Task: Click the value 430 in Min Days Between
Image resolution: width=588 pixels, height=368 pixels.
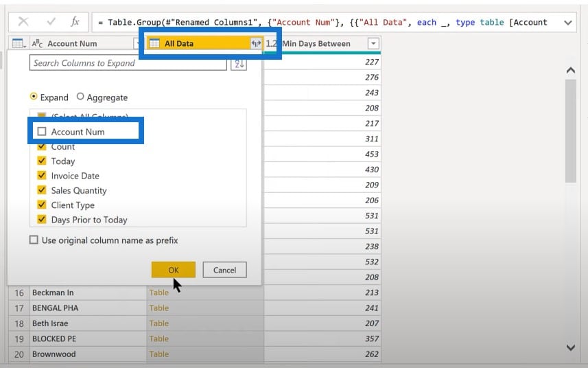Action: [x=372, y=170]
